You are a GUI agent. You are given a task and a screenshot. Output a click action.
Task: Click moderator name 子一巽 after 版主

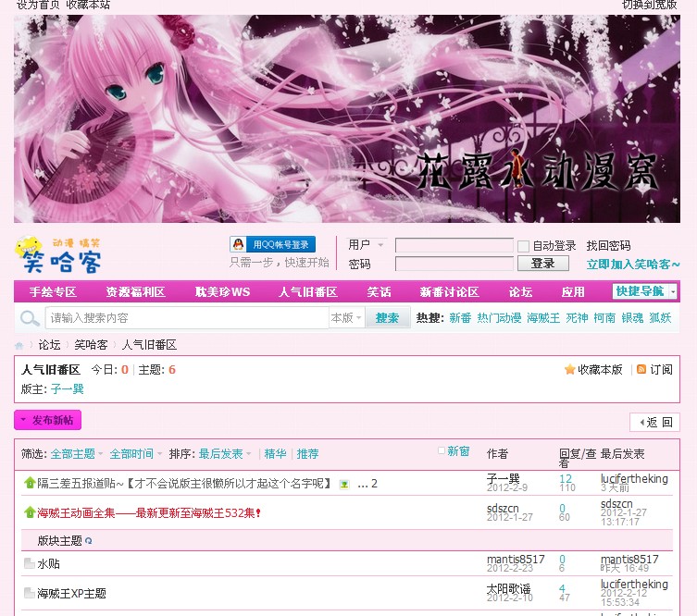click(68, 389)
